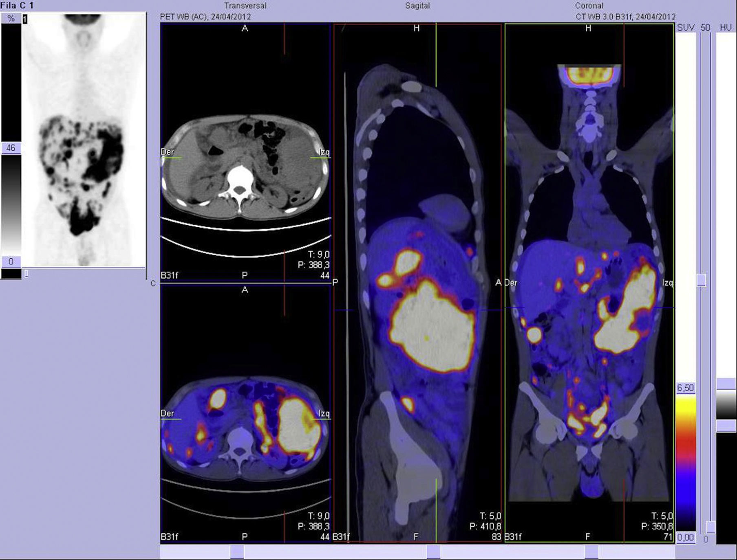Select the grayscale lower threshold handle labeled 0
This screenshot has height=560, width=737.
click(x=11, y=261)
